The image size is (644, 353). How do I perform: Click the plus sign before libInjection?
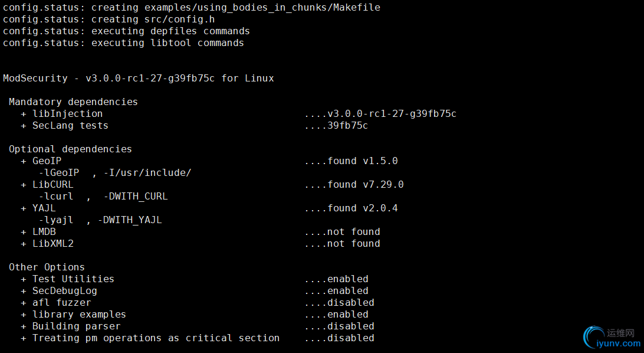click(x=24, y=114)
